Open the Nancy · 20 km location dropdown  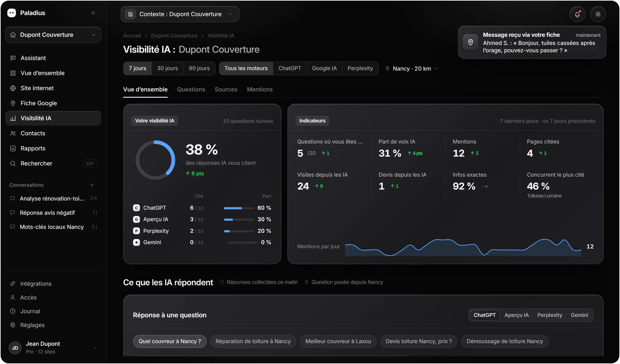coord(412,69)
